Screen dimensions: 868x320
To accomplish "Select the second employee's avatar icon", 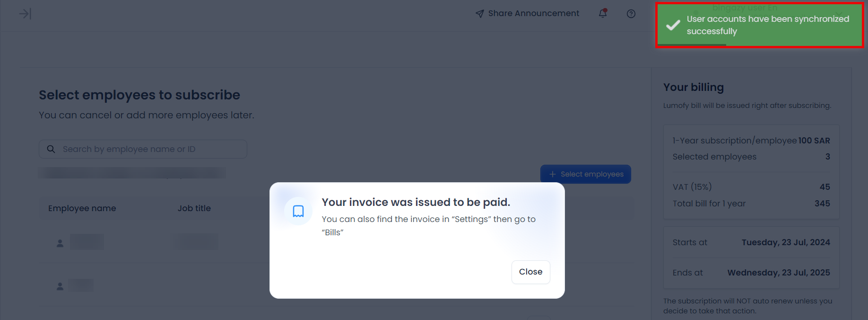I will (x=60, y=286).
